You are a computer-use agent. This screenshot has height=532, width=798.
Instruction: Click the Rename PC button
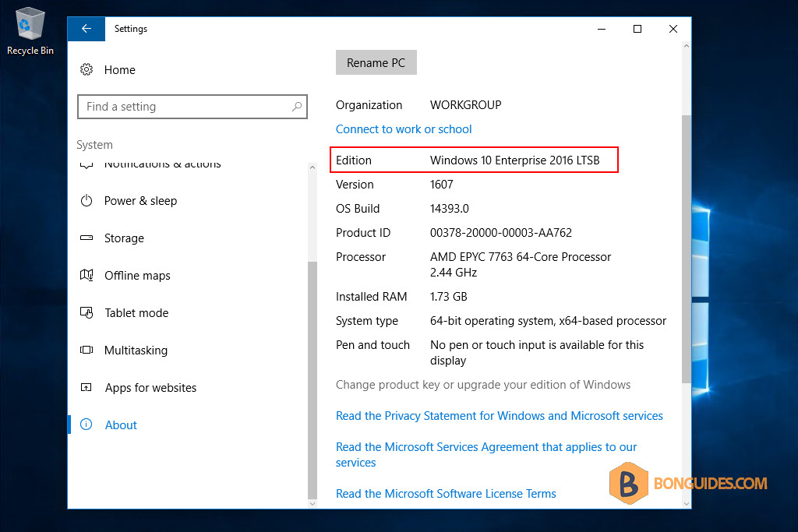[x=376, y=62]
